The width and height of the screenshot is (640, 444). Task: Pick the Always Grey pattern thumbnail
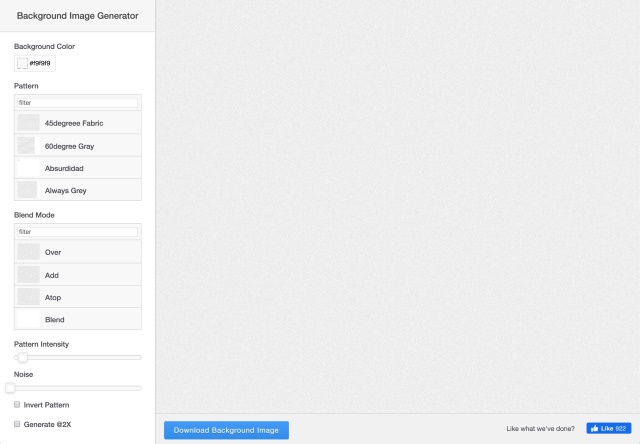point(28,190)
